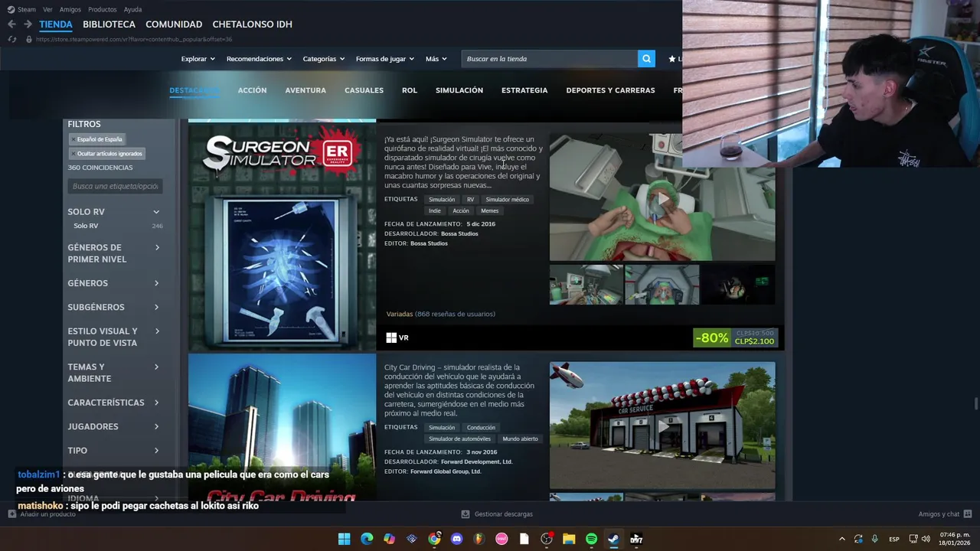Viewport: 980px width, 551px height.
Task: Switch to the AVENTURA tab
Action: tap(305, 90)
